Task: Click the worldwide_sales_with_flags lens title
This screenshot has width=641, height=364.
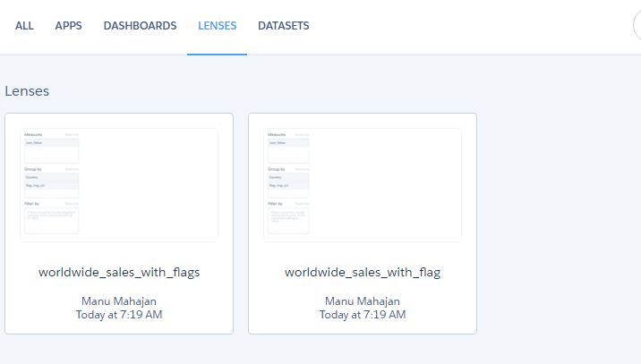Action: click(119, 273)
